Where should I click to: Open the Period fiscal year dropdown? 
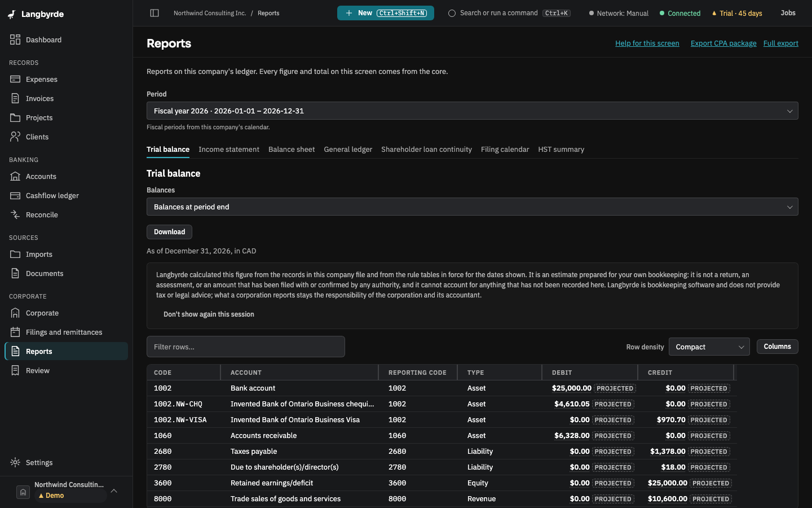click(473, 111)
